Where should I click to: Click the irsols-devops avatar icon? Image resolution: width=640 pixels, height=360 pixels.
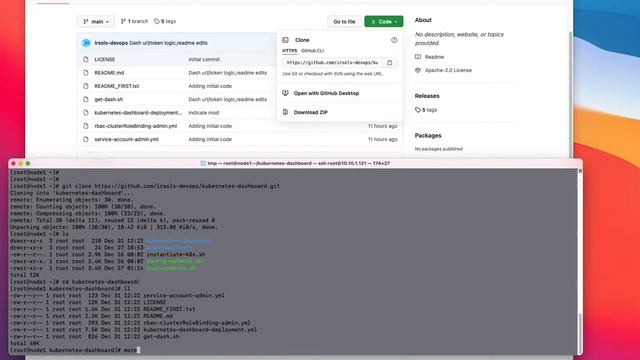click(x=86, y=43)
